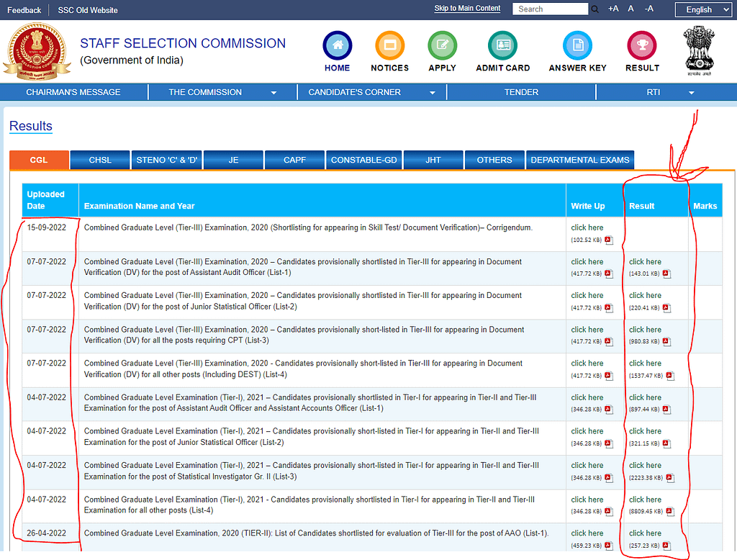Switch to the STENO 'C' & 'D' tab
Image resolution: width=737 pixels, height=560 pixels.
[167, 160]
